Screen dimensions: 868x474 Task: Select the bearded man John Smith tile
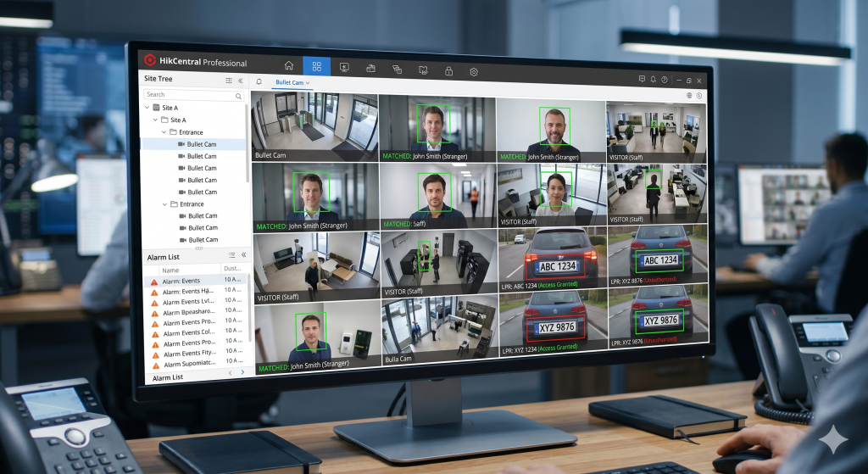[x=551, y=130]
